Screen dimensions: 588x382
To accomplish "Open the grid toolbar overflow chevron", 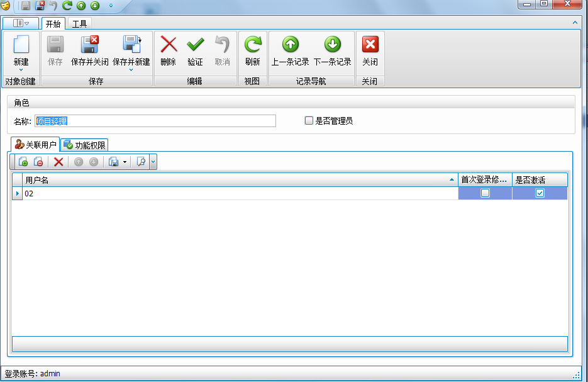I will click(x=152, y=162).
